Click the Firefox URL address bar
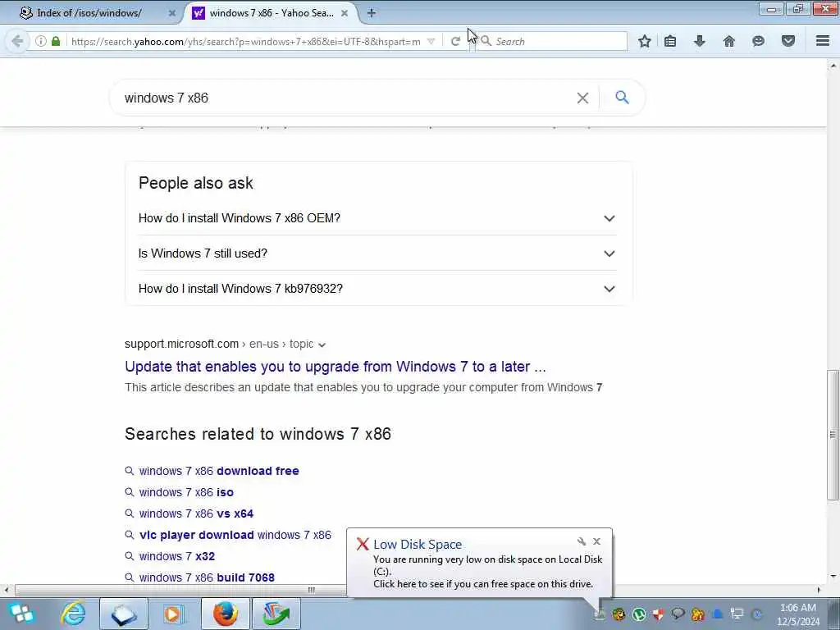Screen dimensions: 840x630 click(245, 41)
